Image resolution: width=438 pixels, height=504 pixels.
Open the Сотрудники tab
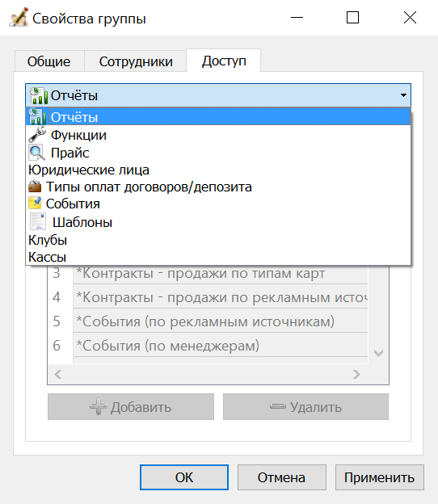(x=136, y=61)
